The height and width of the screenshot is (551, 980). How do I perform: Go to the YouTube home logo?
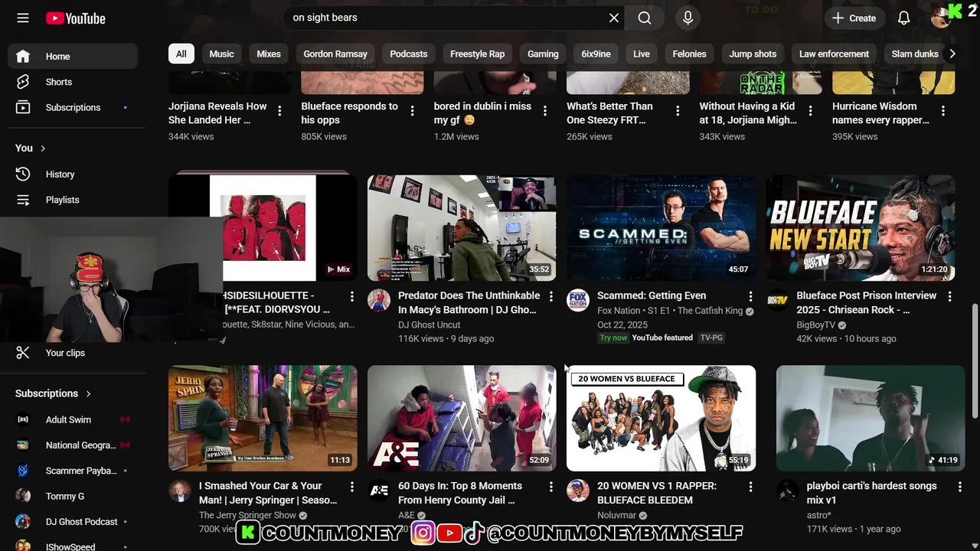pos(75,18)
